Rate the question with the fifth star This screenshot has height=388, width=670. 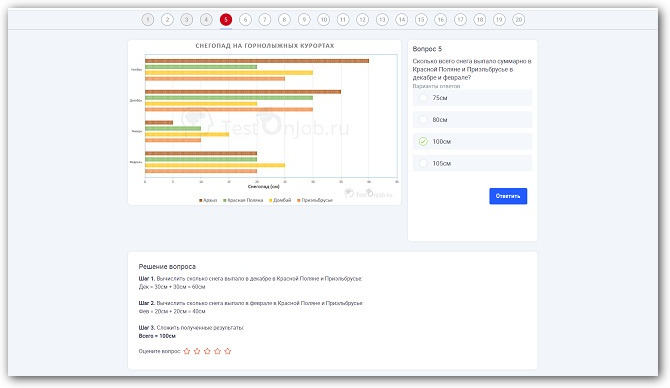click(x=228, y=351)
